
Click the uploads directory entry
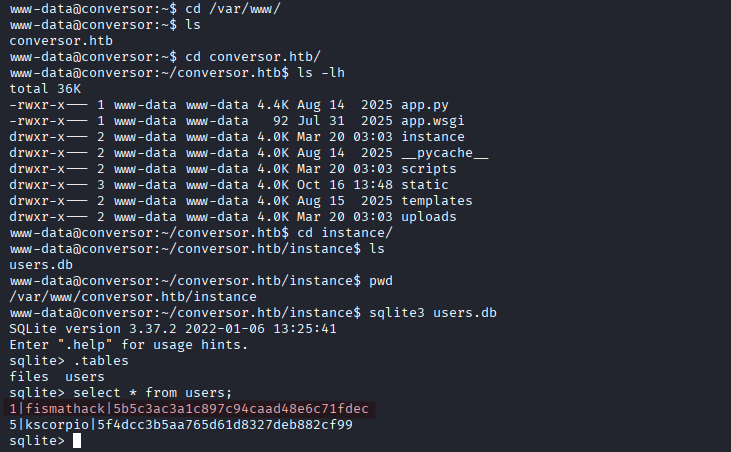coord(429,216)
